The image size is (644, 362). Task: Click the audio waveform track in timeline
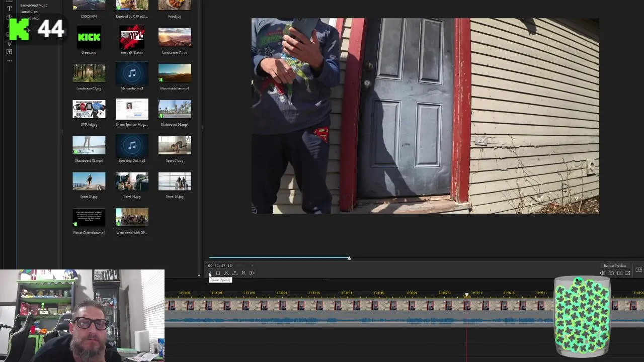tap(404, 319)
